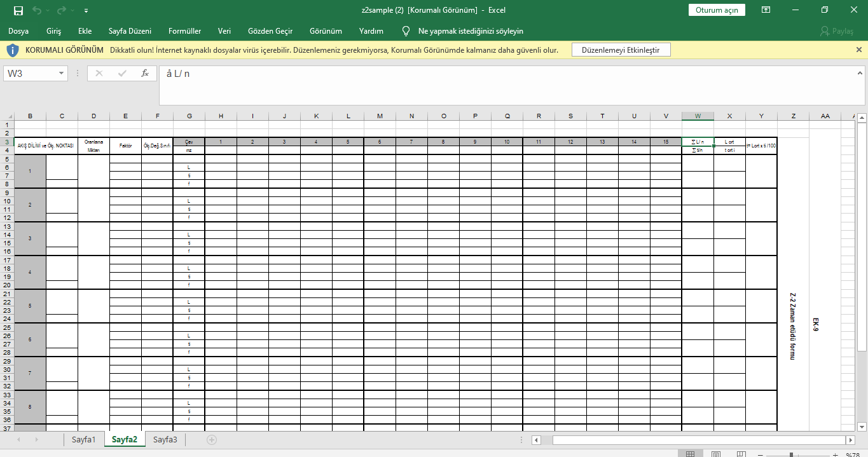Image resolution: width=868 pixels, height=457 pixels.
Task: Click the Insert Function fx icon
Action: tap(145, 73)
